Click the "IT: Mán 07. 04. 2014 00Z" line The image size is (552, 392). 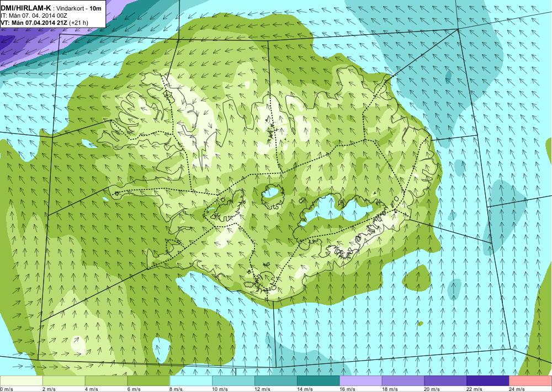point(34,15)
